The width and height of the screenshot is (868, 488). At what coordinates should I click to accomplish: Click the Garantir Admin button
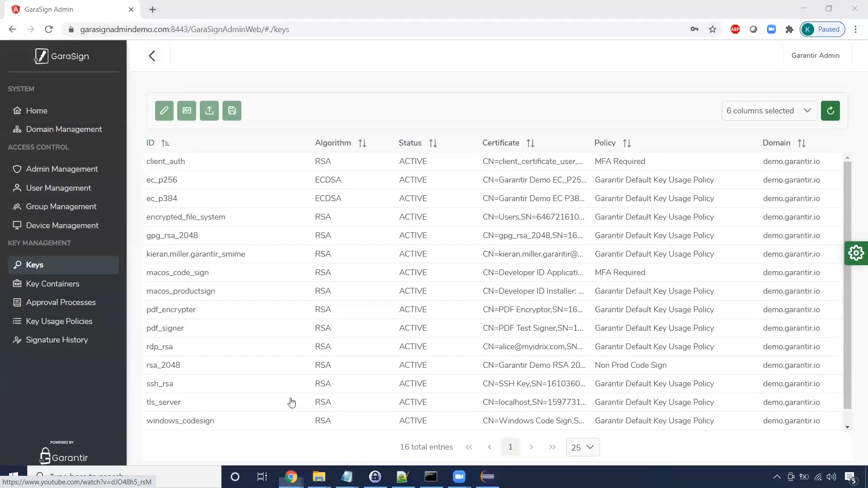816,56
